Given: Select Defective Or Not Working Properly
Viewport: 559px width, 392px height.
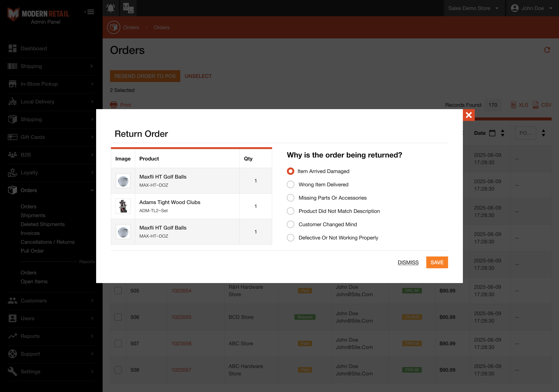Looking at the screenshot, I should click(290, 238).
